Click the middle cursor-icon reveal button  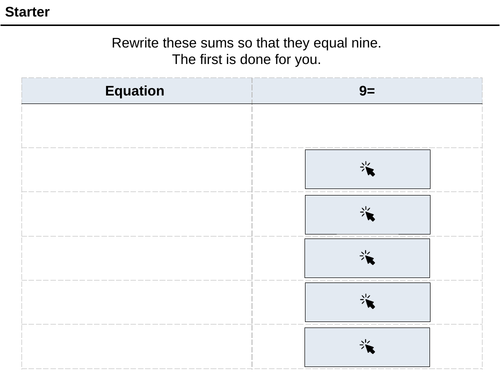(x=367, y=258)
